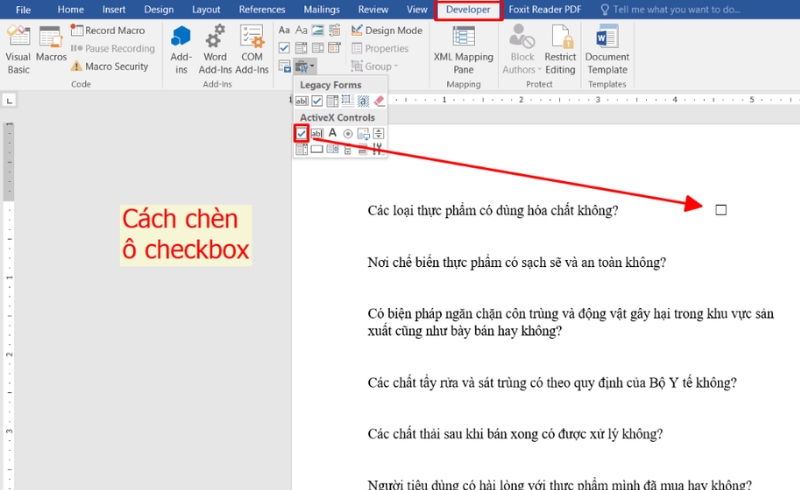800x490 pixels.
Task: Open XML Mapping Pane
Action: tap(463, 49)
